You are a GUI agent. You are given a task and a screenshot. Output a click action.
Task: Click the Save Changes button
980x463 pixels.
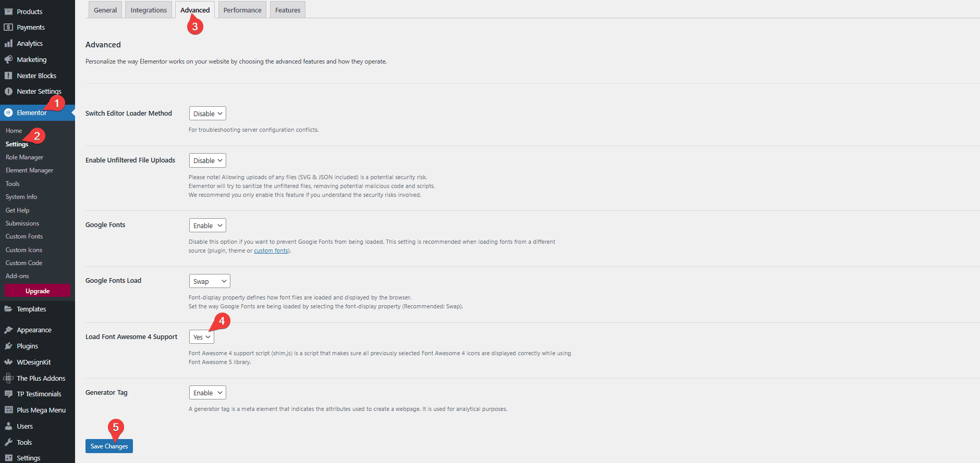pyautogui.click(x=109, y=446)
